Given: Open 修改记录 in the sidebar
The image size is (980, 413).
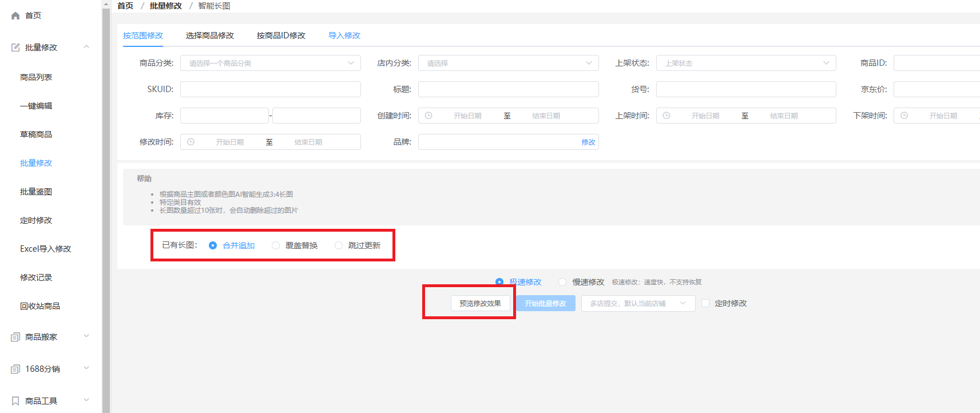Looking at the screenshot, I should pyautogui.click(x=36, y=277).
